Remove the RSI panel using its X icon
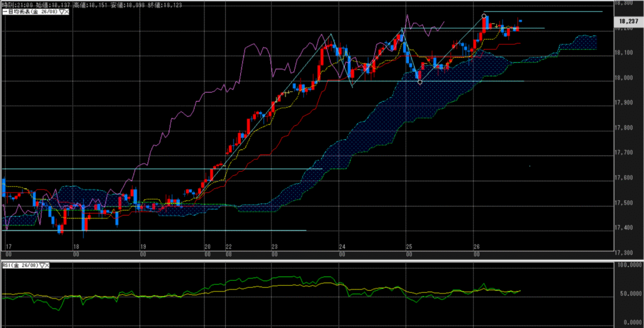 coord(47,266)
